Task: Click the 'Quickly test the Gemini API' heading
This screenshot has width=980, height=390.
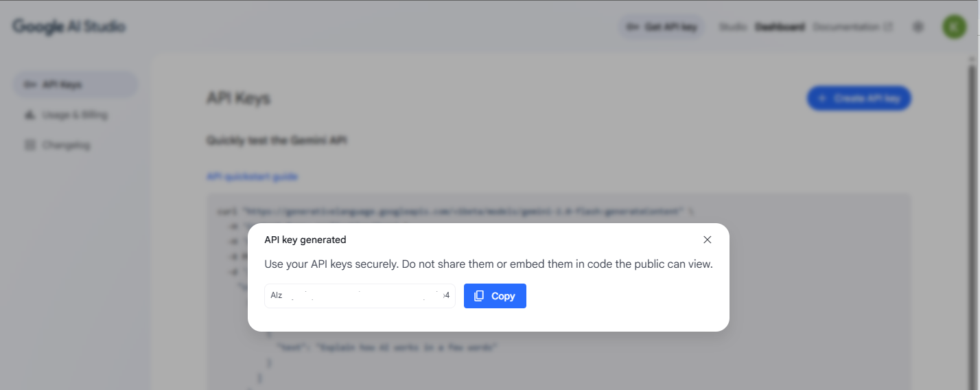Action: click(277, 140)
